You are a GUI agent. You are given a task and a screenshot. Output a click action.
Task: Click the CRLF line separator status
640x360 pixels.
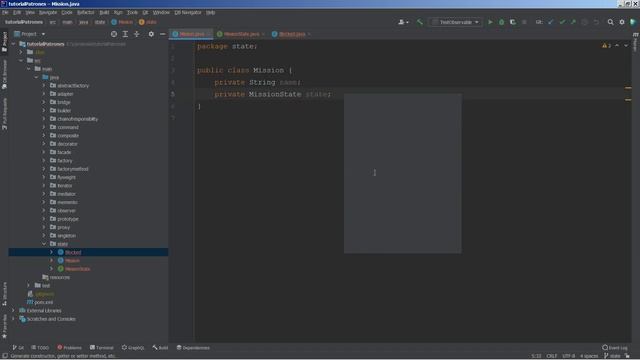click(x=552, y=356)
